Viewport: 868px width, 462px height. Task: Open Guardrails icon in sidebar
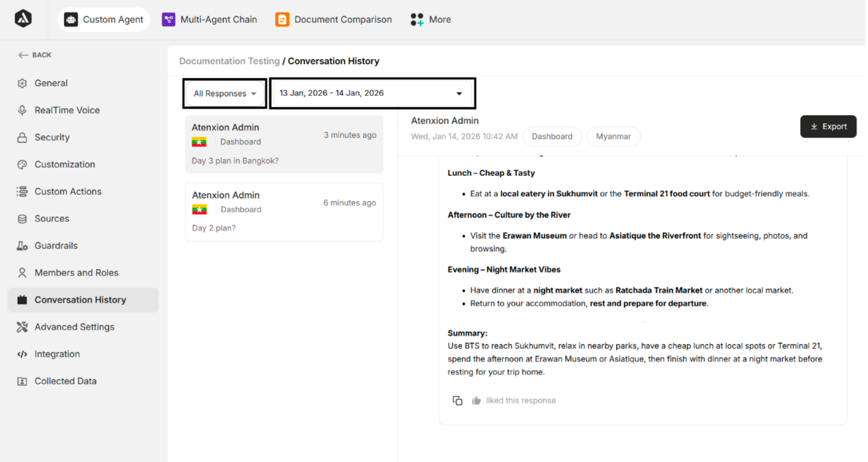(x=22, y=246)
